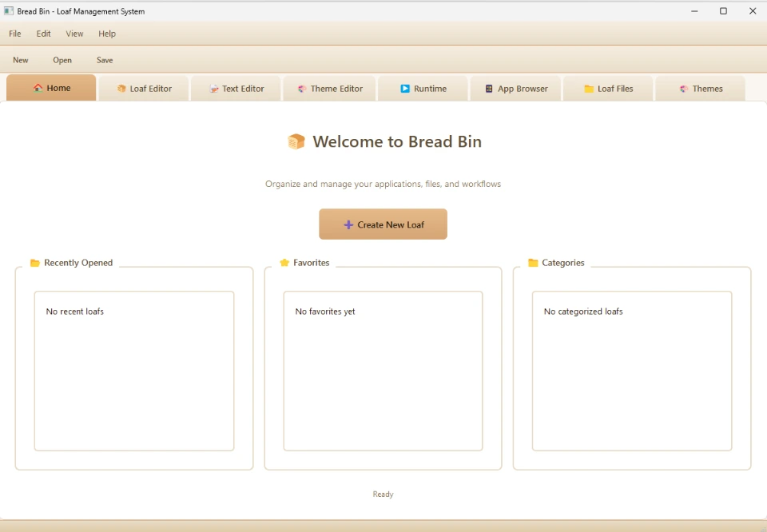The width and height of the screenshot is (767, 532).
Task: Click the Runtime tab's play icon
Action: coord(405,89)
